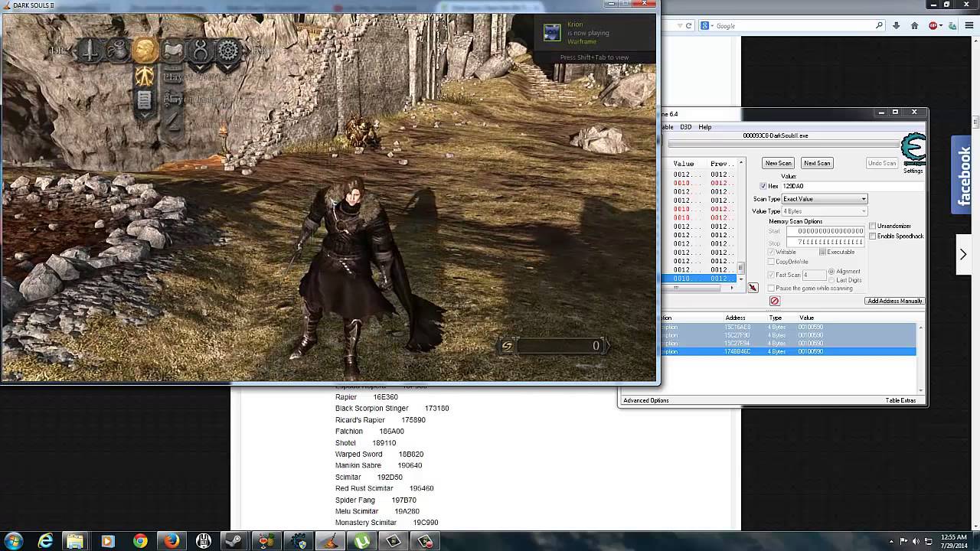The height and width of the screenshot is (551, 980).
Task: Open the Windows Start button
Action: (x=14, y=541)
